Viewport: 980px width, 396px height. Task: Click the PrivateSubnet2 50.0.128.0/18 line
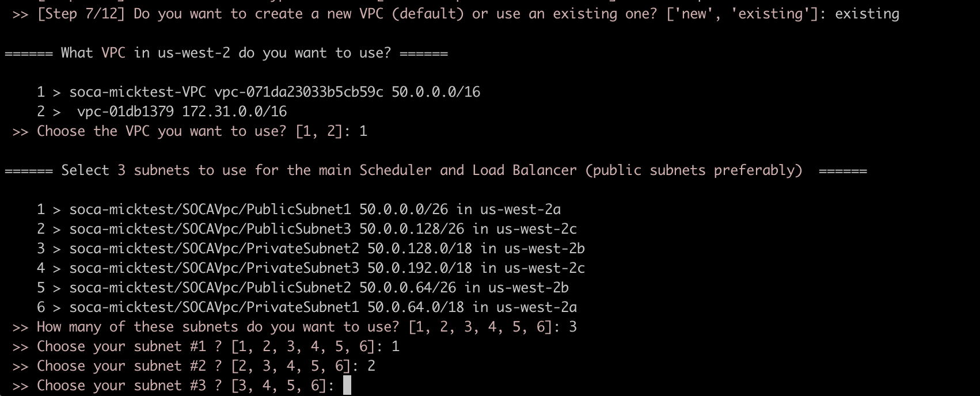326,249
